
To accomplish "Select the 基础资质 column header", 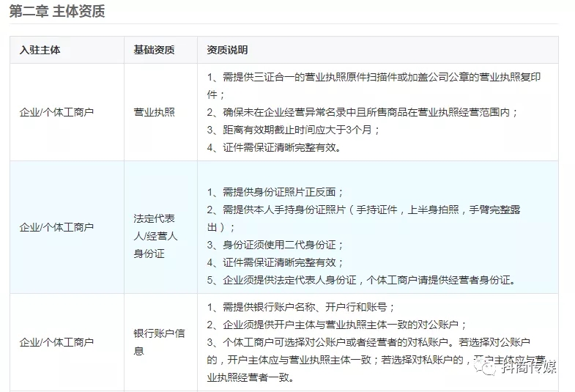I will tap(154, 51).
